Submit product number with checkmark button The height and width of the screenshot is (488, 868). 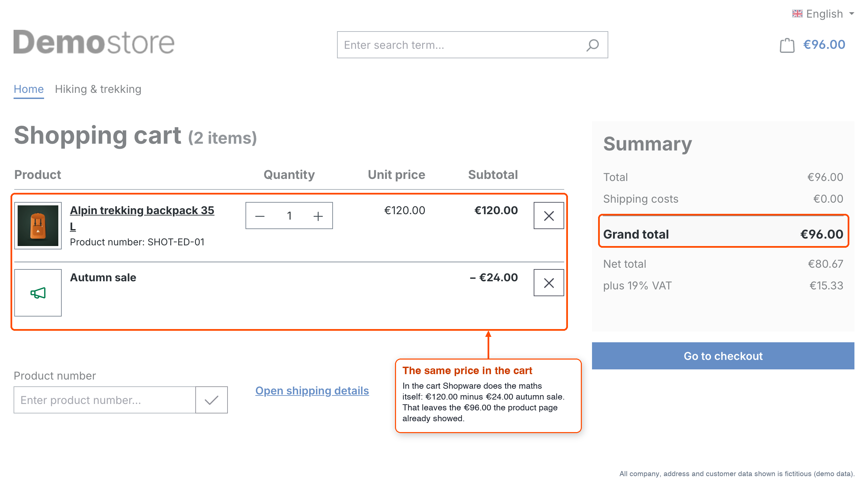[211, 400]
